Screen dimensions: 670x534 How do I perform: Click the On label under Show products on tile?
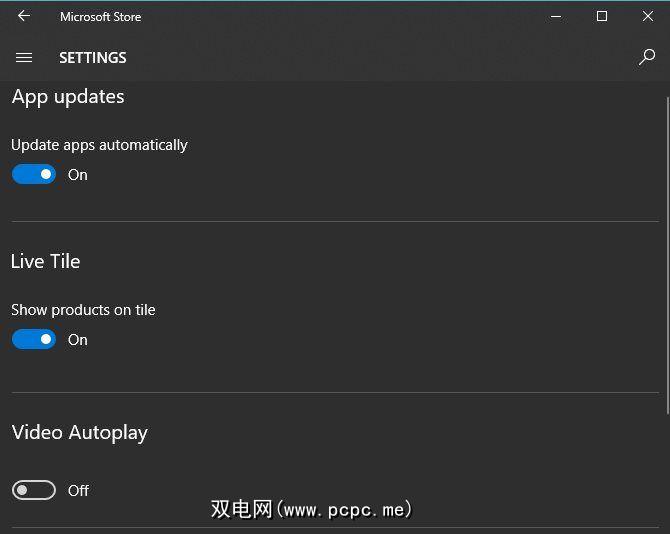pyautogui.click(x=78, y=340)
